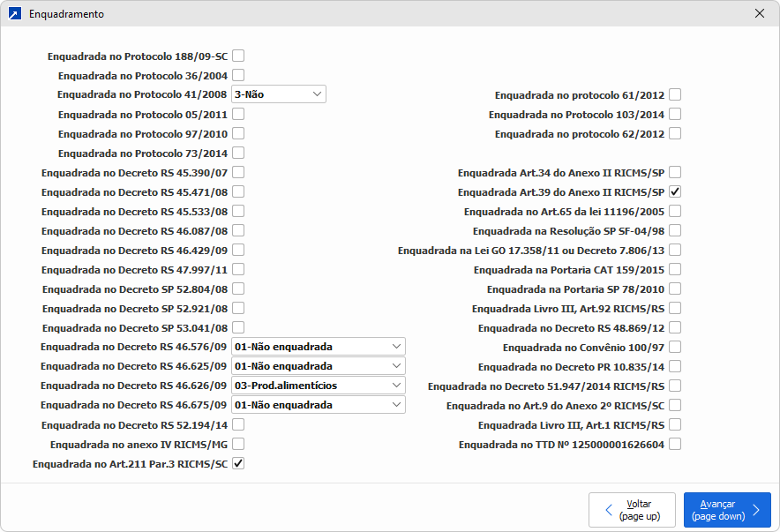
Task: Uncheck Enquadrada Art.39 do Anexo II RICMS/SP
Action: coord(675,191)
